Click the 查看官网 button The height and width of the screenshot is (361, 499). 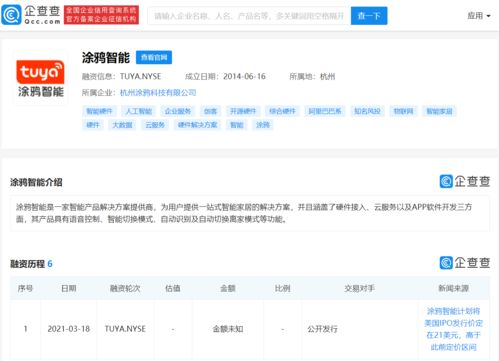(154, 57)
